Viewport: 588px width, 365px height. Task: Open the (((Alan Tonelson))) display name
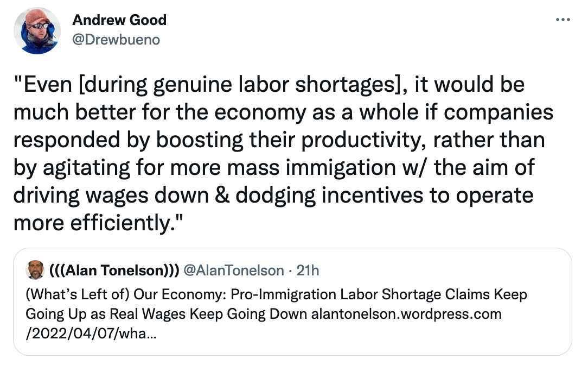click(x=114, y=270)
